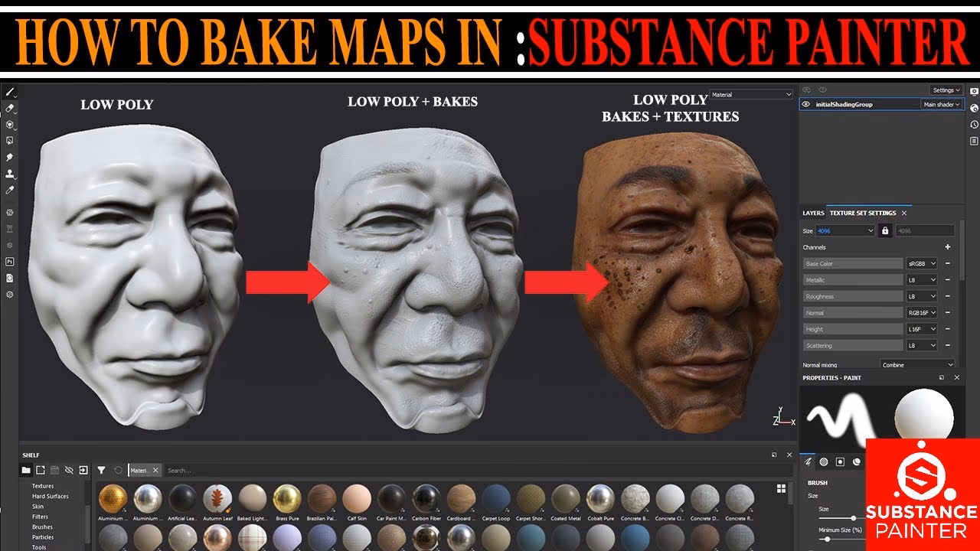Screen dimensions: 980x551
Task: Open the History panel icon
Action: click(x=974, y=124)
